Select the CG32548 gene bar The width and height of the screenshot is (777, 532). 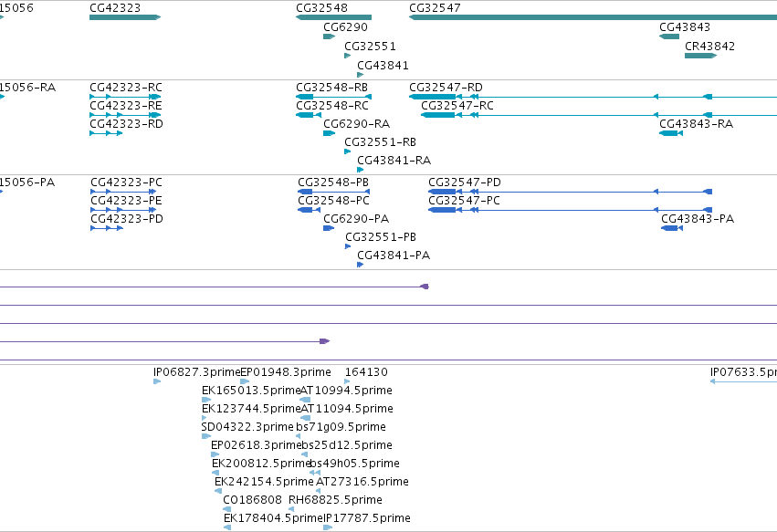point(333,17)
